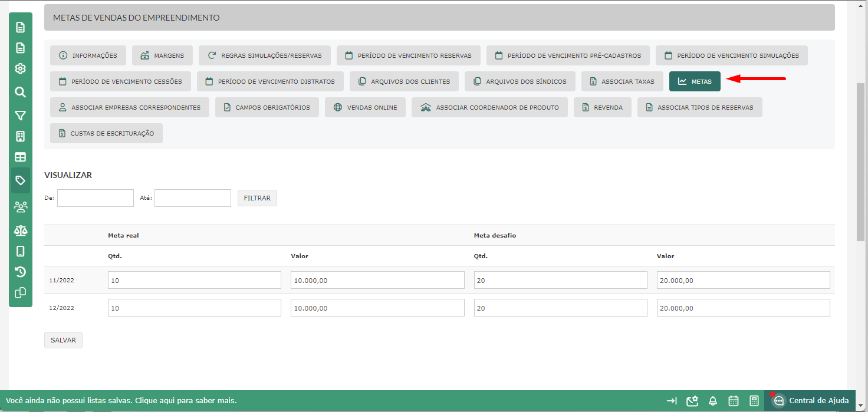Viewport: 868px width, 412px height.
Task: Open the funnel filter icon in sidebar
Action: [x=21, y=115]
